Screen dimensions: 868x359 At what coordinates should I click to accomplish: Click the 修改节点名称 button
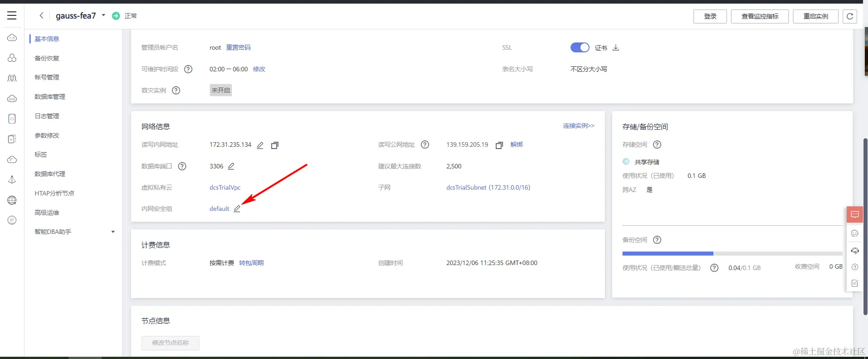pos(170,343)
